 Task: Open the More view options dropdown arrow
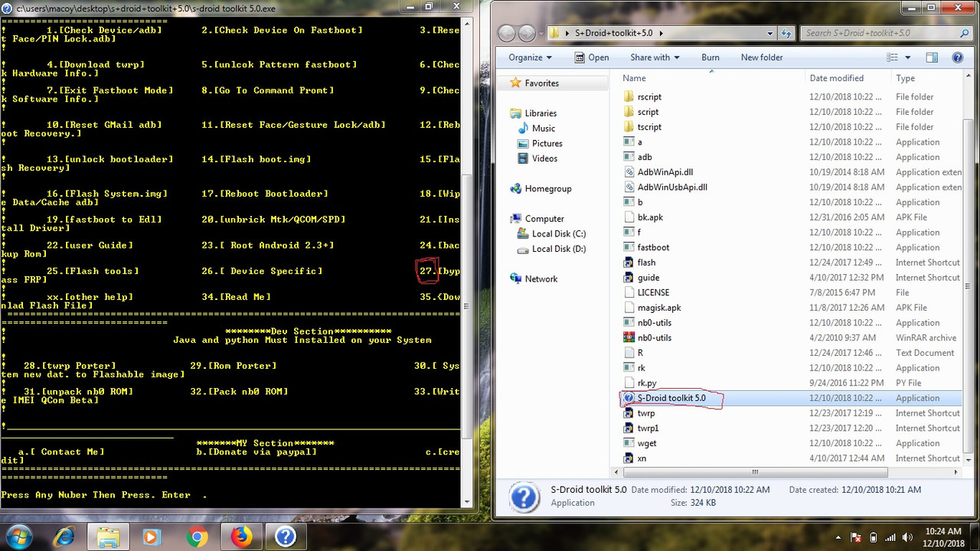pos(907,57)
